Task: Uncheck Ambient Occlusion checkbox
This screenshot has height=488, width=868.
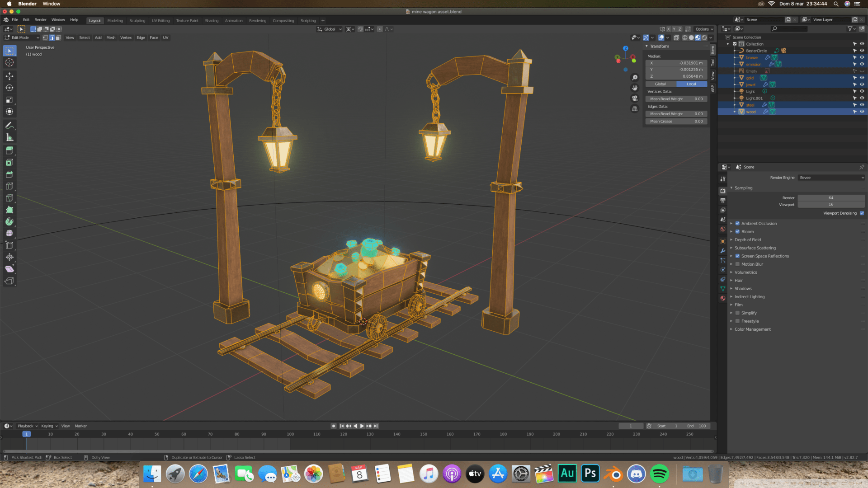Action: [x=737, y=223]
